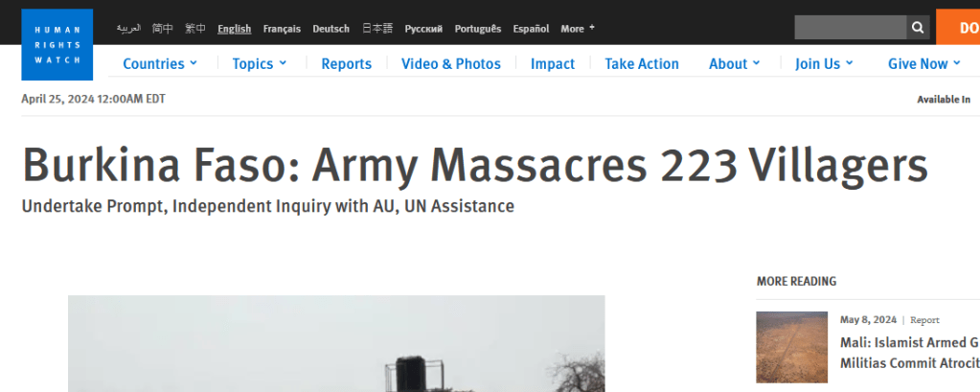Type in the search input field
Screen dimensions: 980x392
tap(850, 28)
